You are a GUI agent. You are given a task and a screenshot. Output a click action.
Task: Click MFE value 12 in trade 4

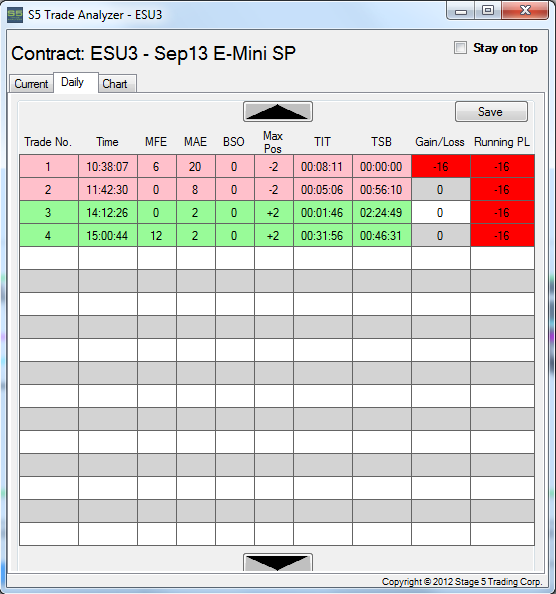(157, 236)
